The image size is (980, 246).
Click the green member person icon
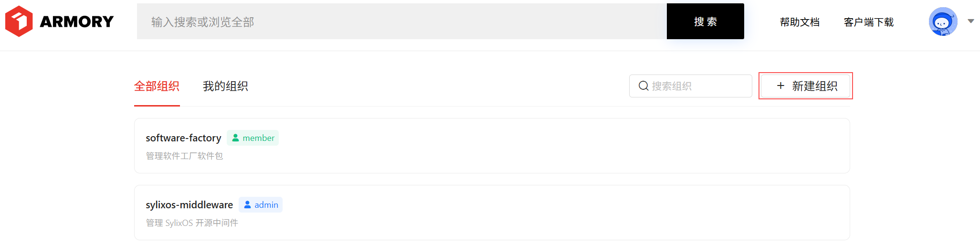click(x=235, y=138)
